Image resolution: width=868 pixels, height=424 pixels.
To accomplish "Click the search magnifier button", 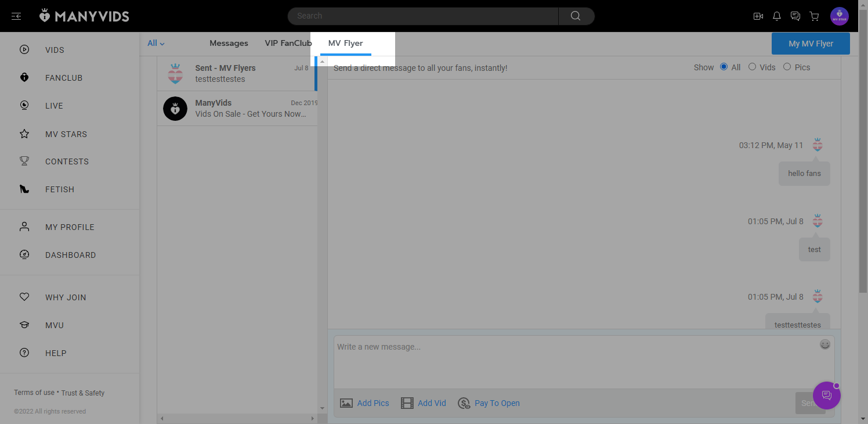I will click(576, 16).
